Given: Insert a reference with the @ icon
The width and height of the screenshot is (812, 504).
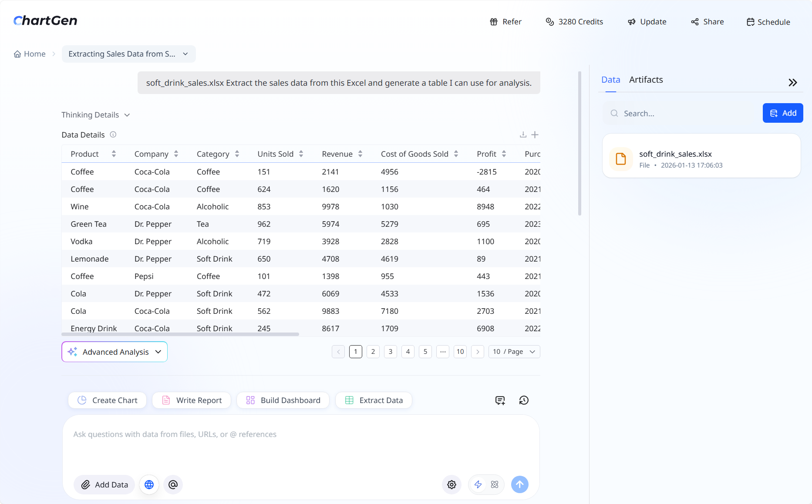Looking at the screenshot, I should tap(173, 484).
